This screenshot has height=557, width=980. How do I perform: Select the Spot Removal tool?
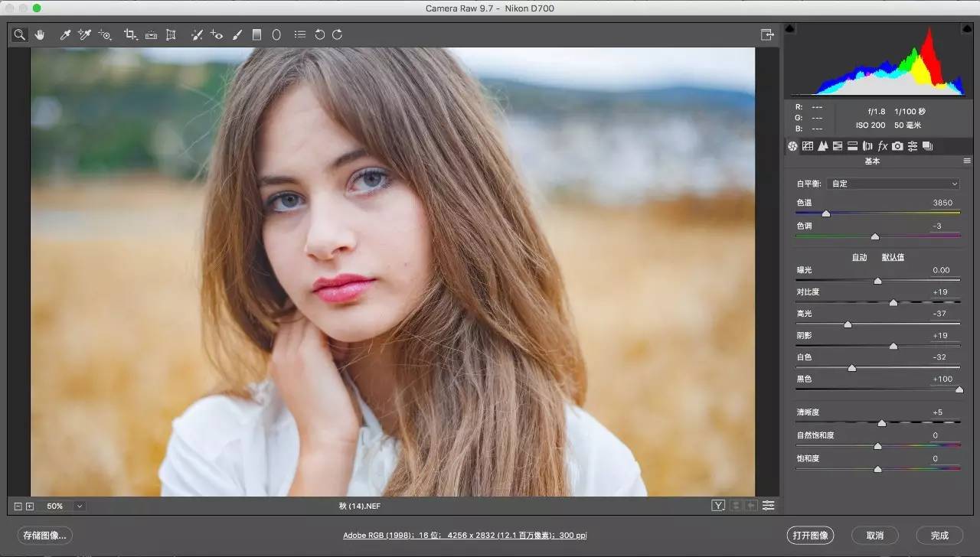coord(197,34)
